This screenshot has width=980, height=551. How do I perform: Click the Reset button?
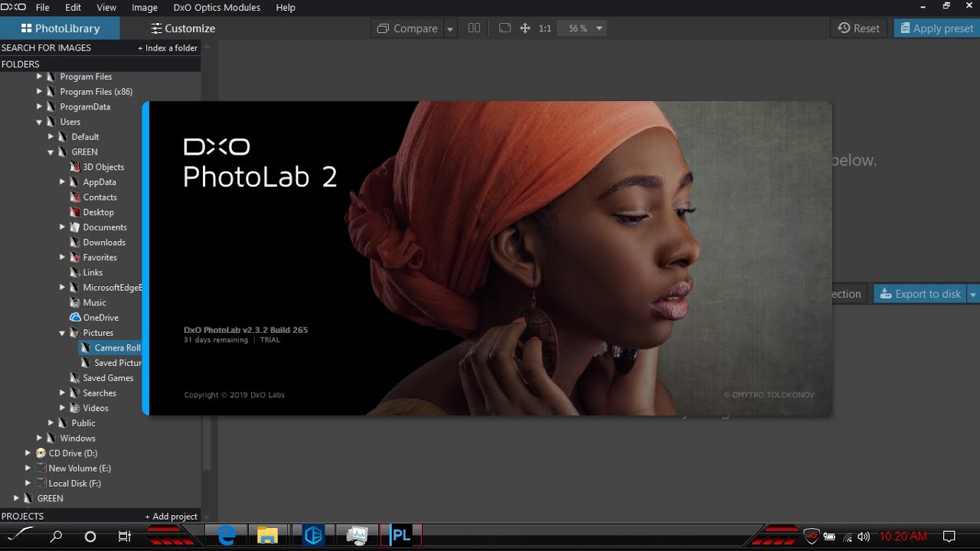coord(858,28)
